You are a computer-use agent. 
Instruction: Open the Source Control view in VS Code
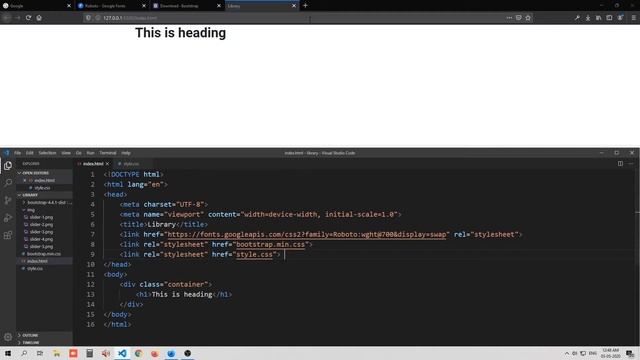tap(8, 200)
